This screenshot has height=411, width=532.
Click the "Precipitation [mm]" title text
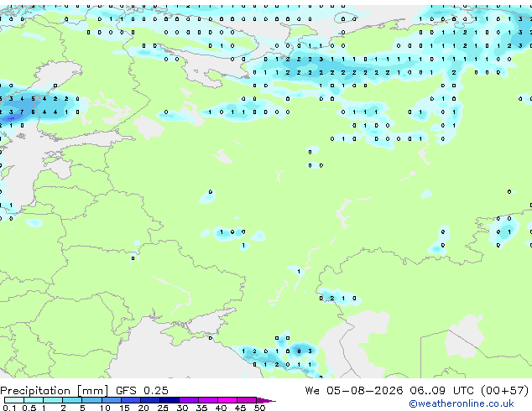click(x=55, y=391)
